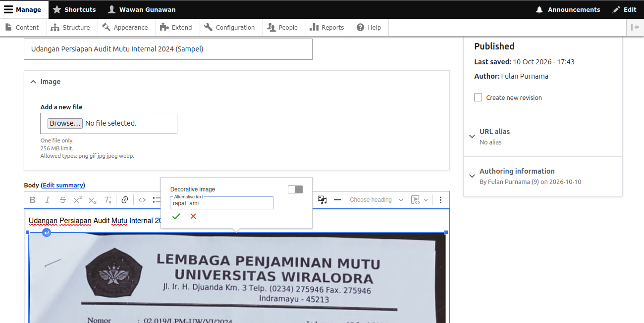Open Shortcuts in the top bar
Viewport: 644px width, 323px height.
pos(75,9)
